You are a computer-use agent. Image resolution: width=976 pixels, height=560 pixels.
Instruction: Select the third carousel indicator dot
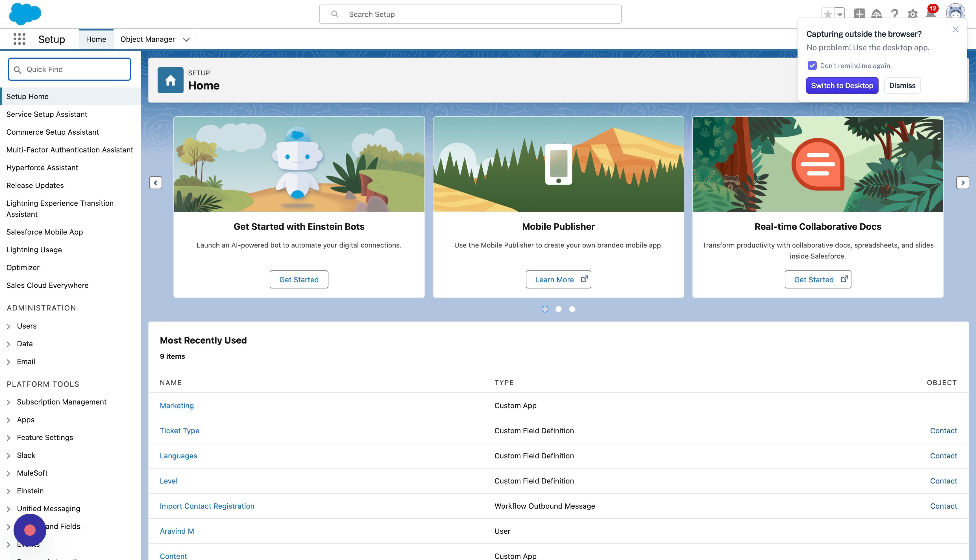[x=572, y=309]
